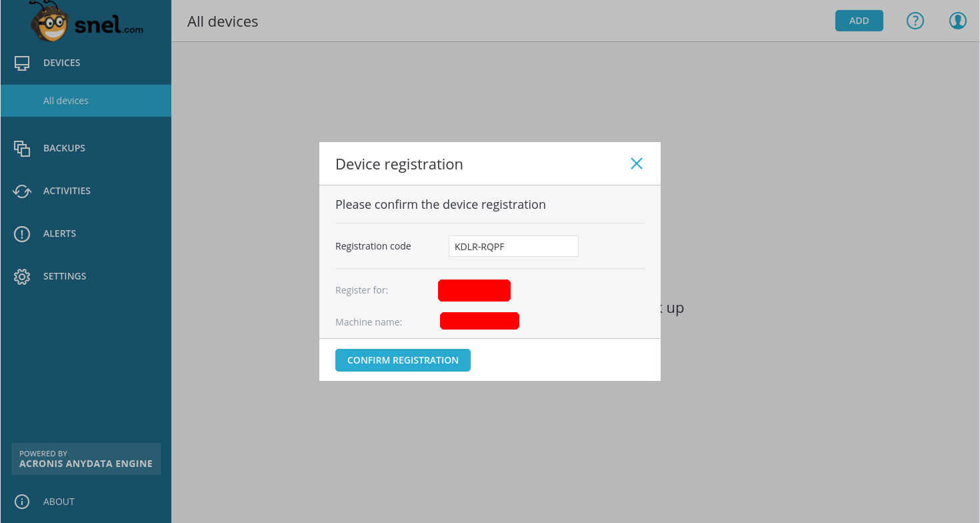Close the Device registration dialog
The height and width of the screenshot is (523, 980).
click(x=637, y=163)
